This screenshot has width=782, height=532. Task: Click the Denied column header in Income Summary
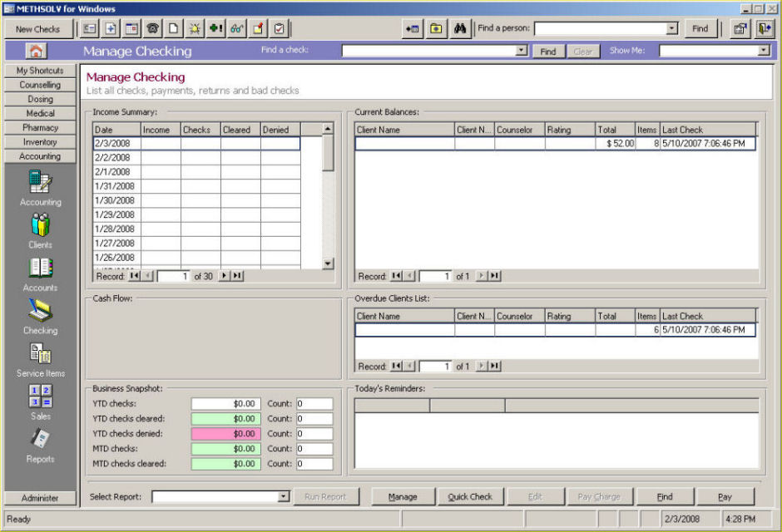pyautogui.click(x=280, y=130)
